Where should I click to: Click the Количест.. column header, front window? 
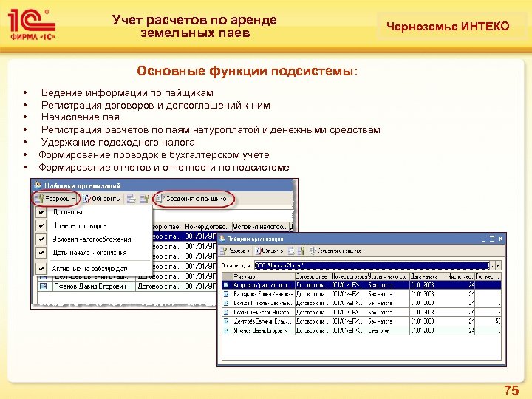coord(488,276)
